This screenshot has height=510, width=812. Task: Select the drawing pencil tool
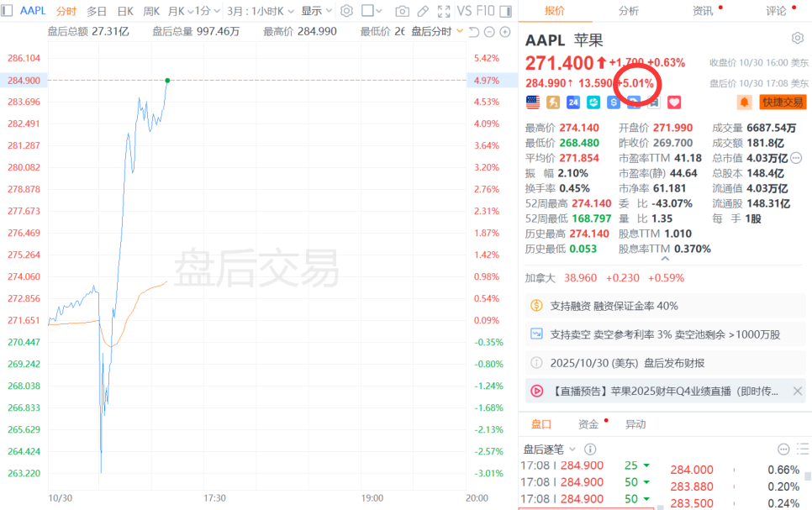point(422,11)
